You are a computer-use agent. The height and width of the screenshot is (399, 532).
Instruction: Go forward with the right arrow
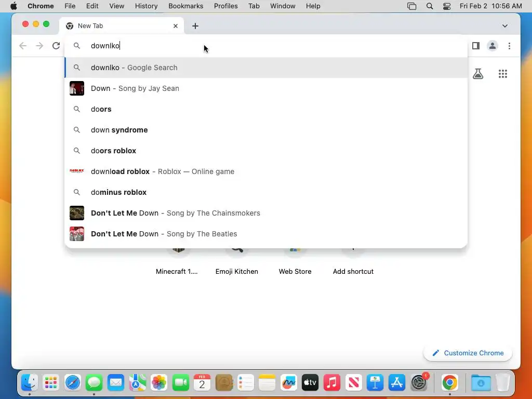(39, 46)
